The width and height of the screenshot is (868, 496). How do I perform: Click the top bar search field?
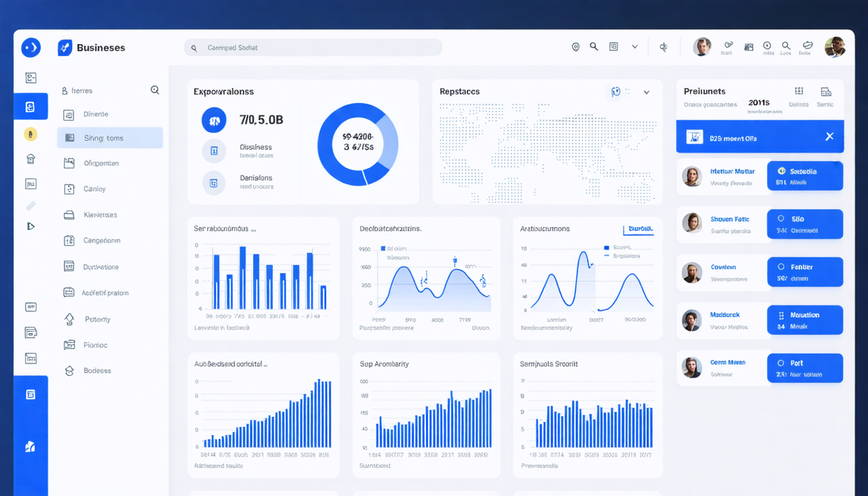[x=313, y=47]
